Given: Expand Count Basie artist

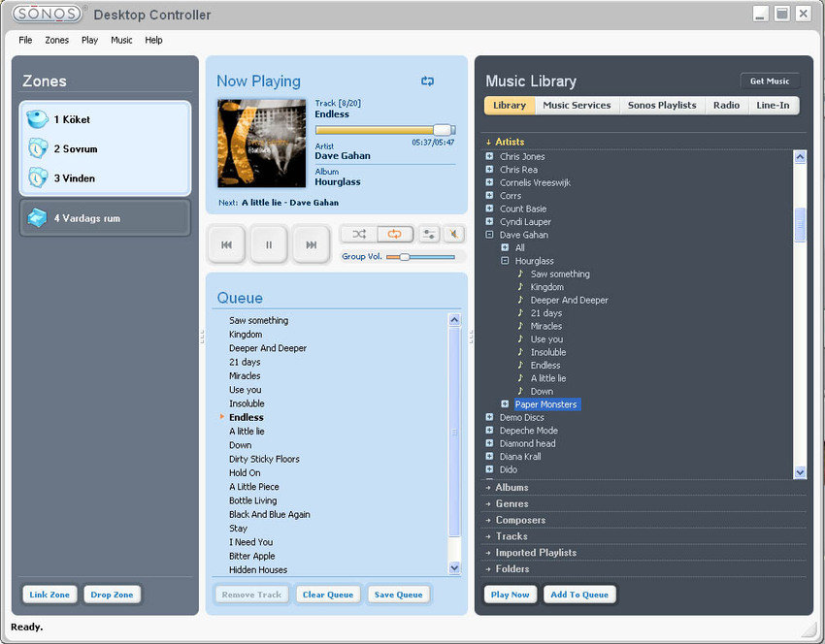Looking at the screenshot, I should (x=489, y=209).
